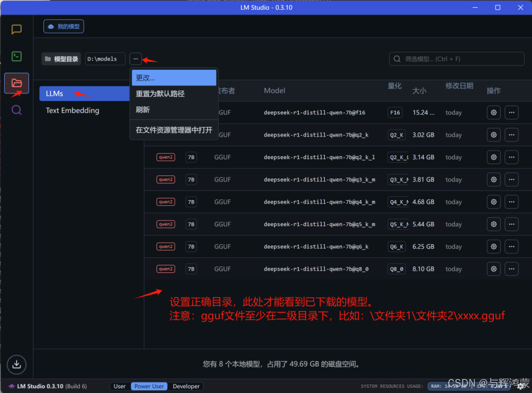Viewport: 532px width, 393px height.
Task: Select the Text Embedding category
Action: [73, 110]
